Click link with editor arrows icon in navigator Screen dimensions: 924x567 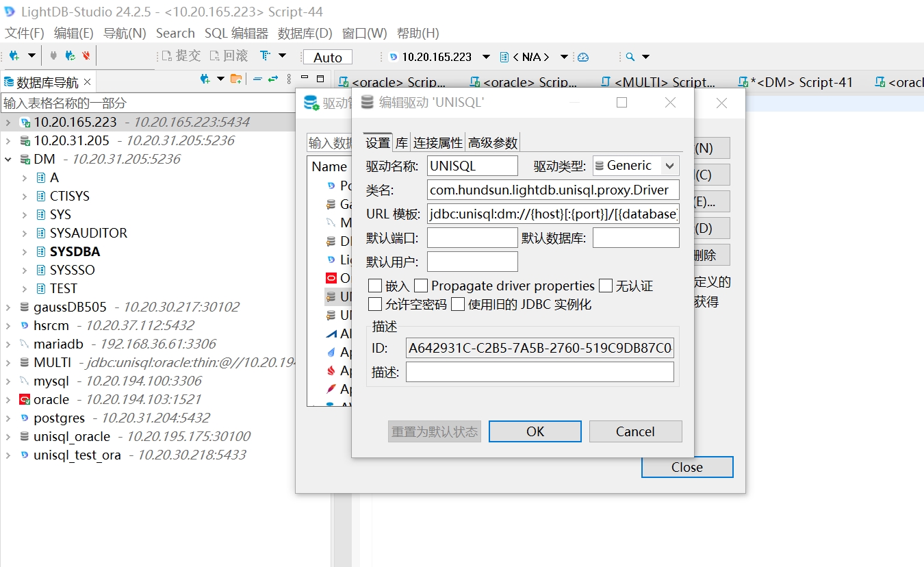273,79
